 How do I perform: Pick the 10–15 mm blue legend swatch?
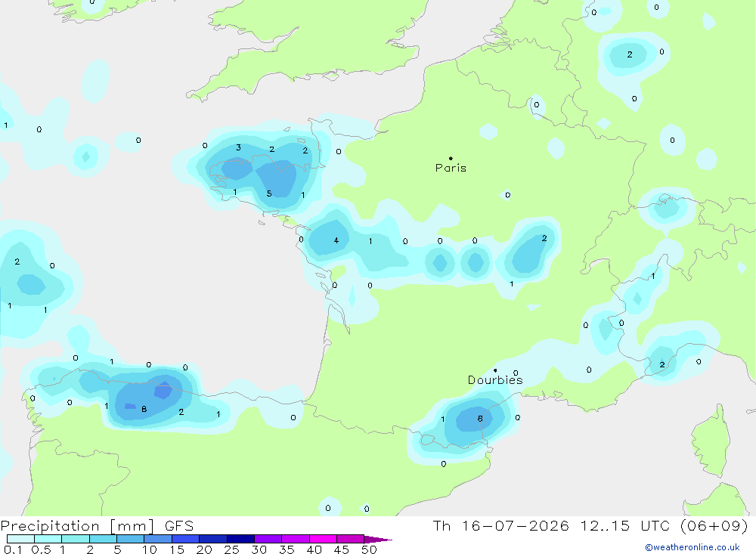click(158, 539)
